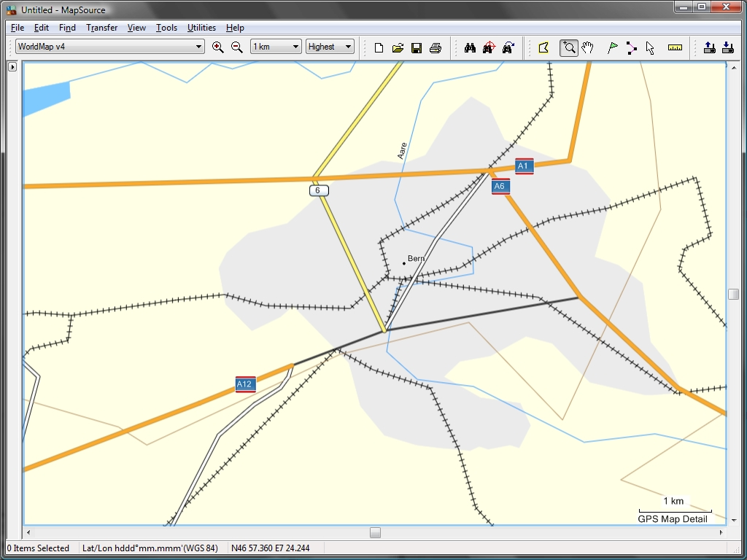Print the map with the printer icon
This screenshot has width=747, height=560.
tap(436, 47)
